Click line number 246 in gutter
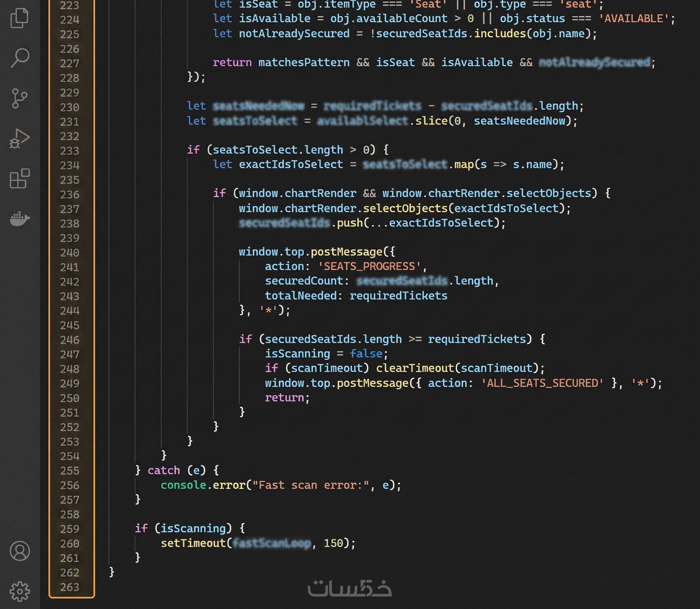700x609 pixels. tap(70, 340)
